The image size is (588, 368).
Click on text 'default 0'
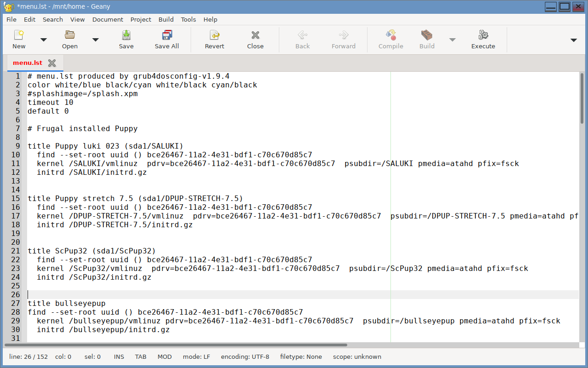48,111
